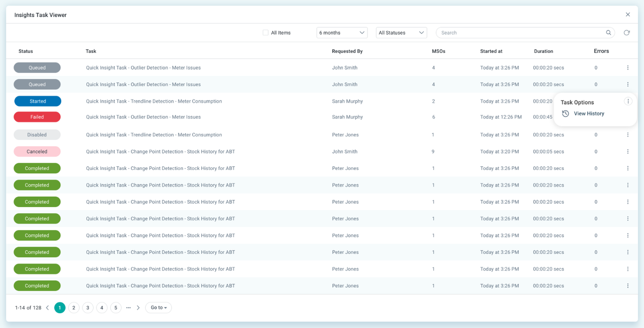Expand the All Statuses filter dropdown
This screenshot has height=328, width=644.
401,33
